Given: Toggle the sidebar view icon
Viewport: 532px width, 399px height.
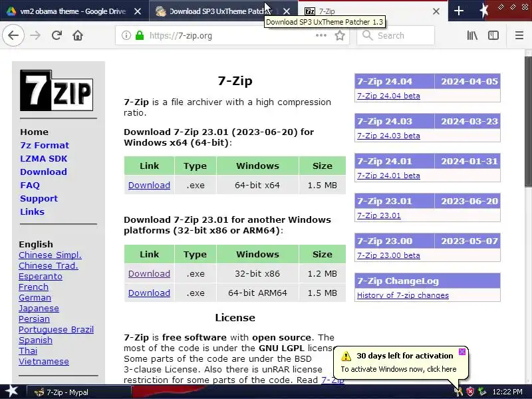Looking at the screenshot, I should tap(493, 35).
